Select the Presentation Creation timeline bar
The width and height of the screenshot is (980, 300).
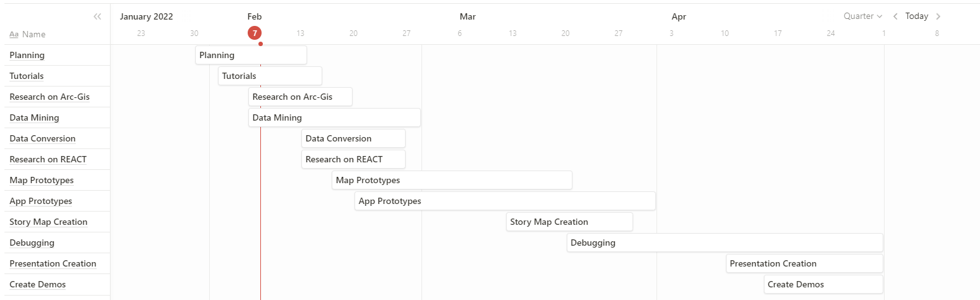pos(804,263)
